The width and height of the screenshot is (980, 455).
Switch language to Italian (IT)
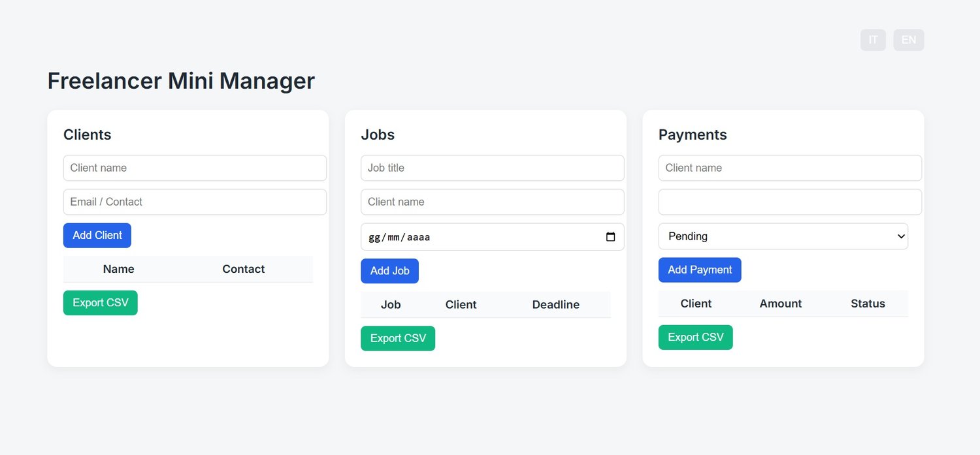point(873,40)
